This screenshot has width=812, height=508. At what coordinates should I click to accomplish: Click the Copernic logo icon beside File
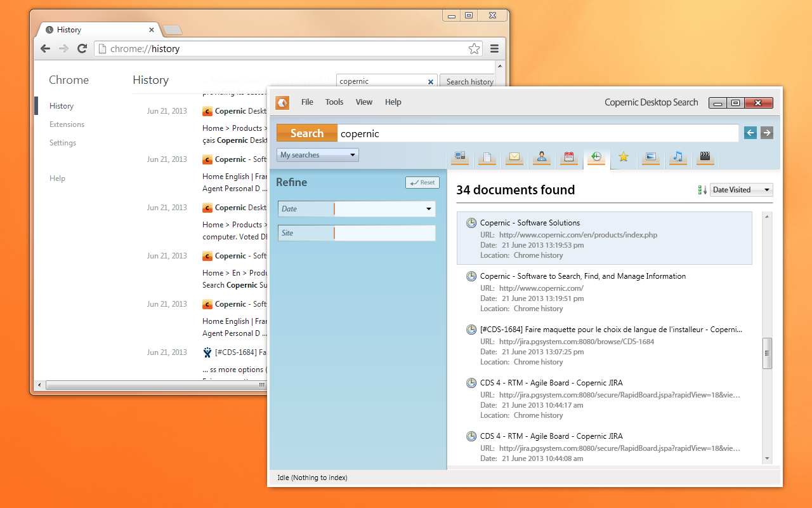pos(282,102)
